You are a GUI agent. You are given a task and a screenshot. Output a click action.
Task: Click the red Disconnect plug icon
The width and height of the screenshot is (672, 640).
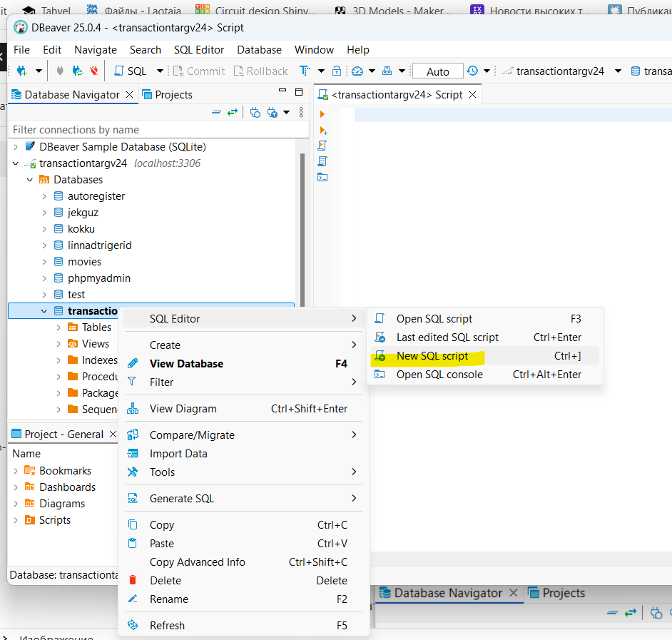[94, 71]
